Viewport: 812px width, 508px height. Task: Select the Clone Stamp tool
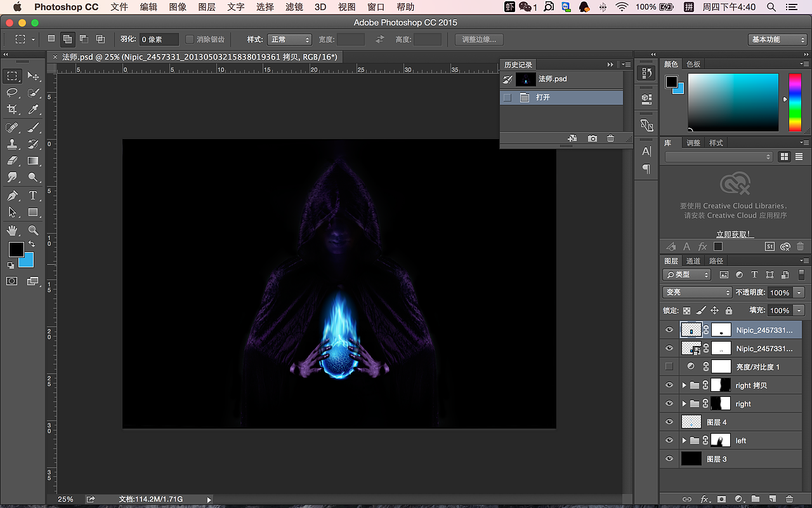click(x=13, y=144)
